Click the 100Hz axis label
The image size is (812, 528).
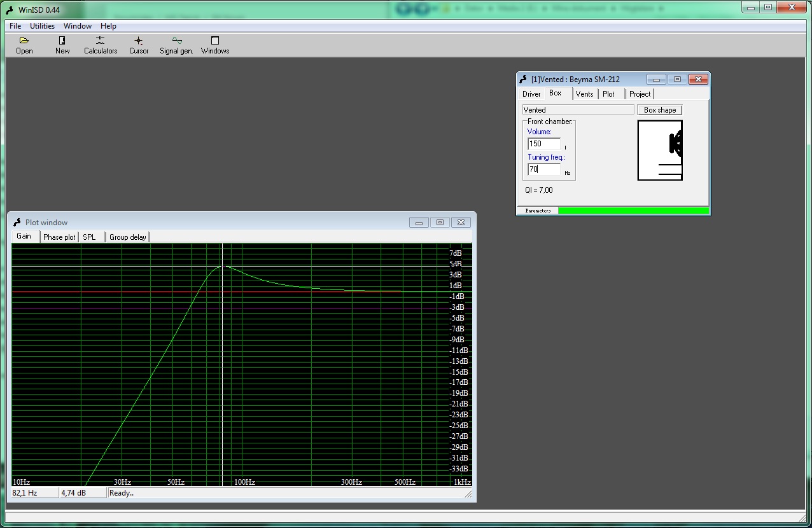pyautogui.click(x=244, y=482)
